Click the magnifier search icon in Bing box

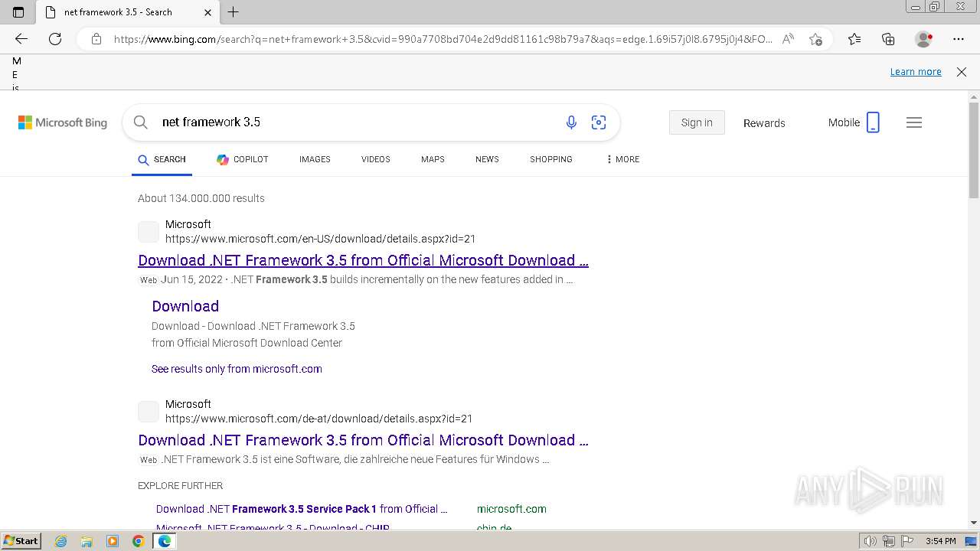[x=140, y=122]
